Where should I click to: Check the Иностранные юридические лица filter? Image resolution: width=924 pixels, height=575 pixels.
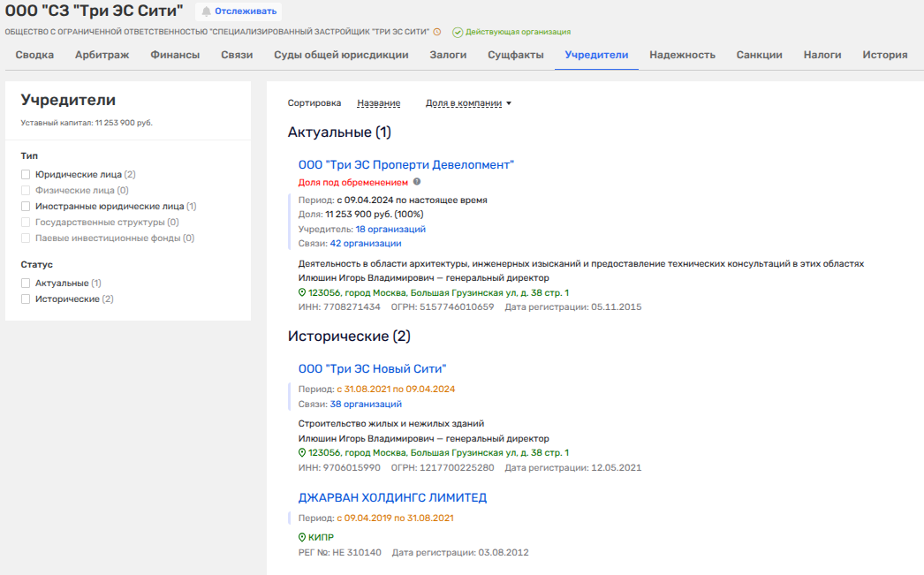coord(27,206)
